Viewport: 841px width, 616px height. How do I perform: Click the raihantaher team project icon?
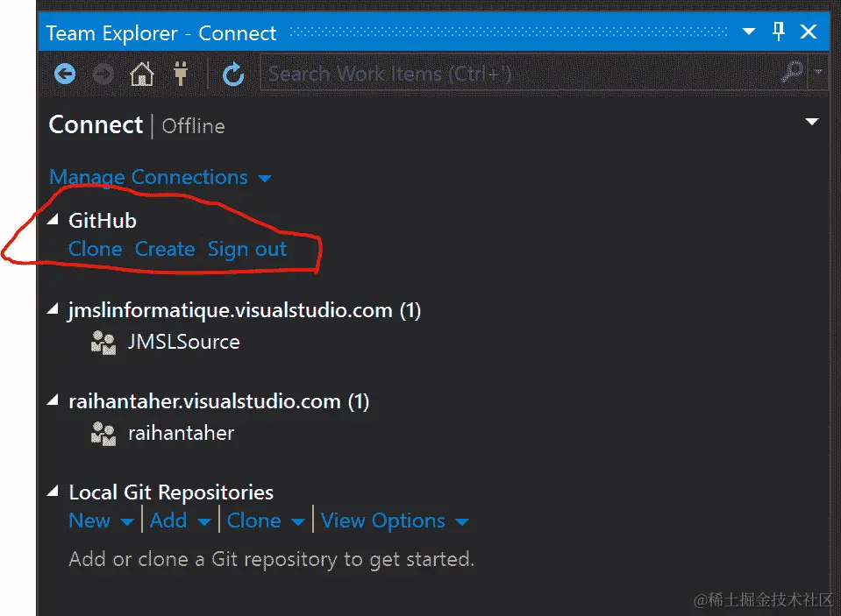click(103, 434)
